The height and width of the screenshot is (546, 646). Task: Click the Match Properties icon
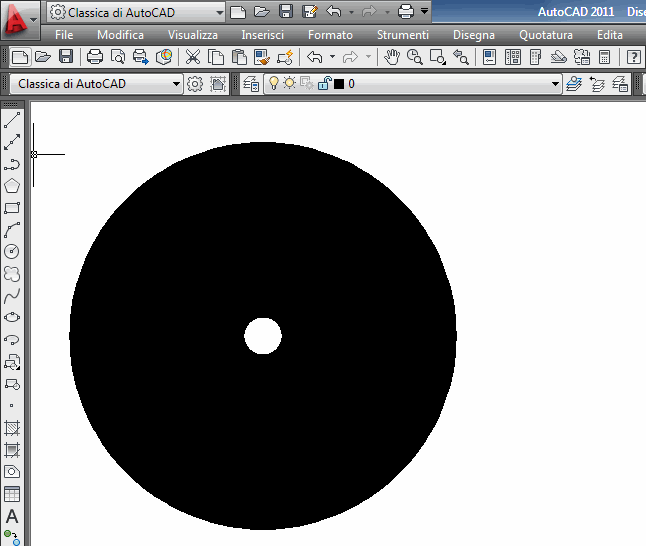coord(262,57)
